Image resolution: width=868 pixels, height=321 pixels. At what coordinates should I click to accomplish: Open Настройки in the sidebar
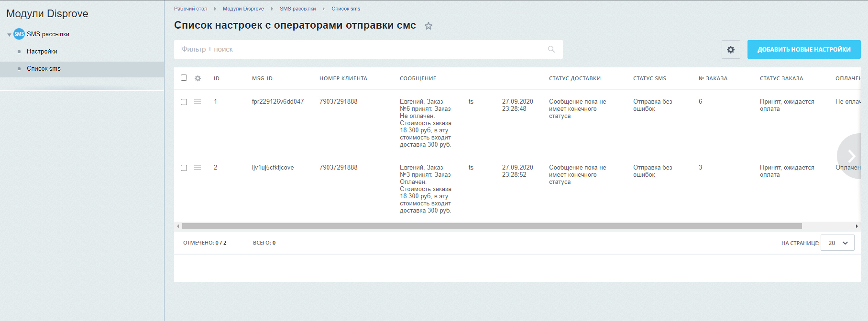point(42,52)
